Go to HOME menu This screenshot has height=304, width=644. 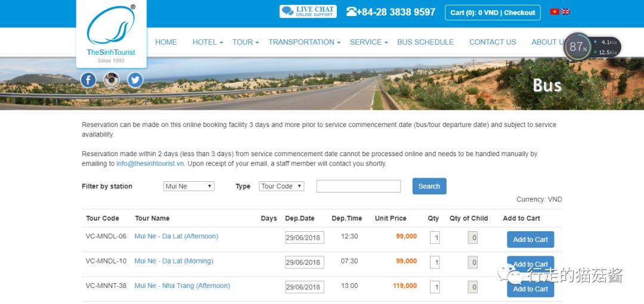[166, 42]
